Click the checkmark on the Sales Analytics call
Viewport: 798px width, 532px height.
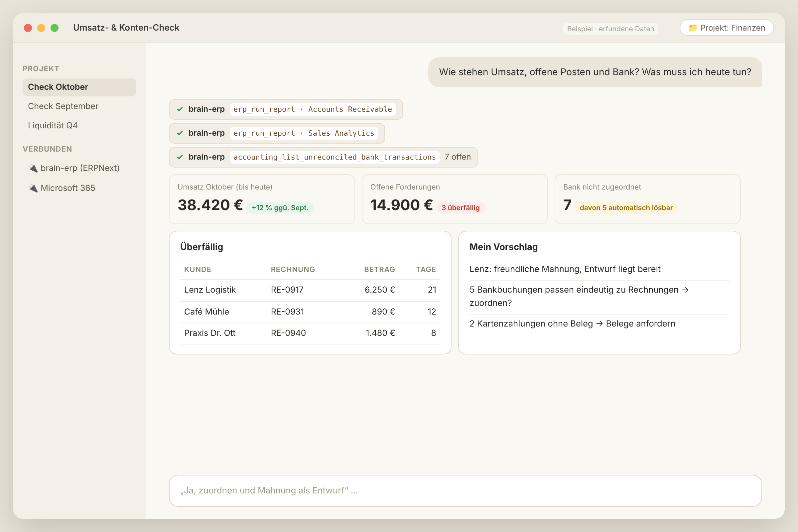(x=180, y=133)
